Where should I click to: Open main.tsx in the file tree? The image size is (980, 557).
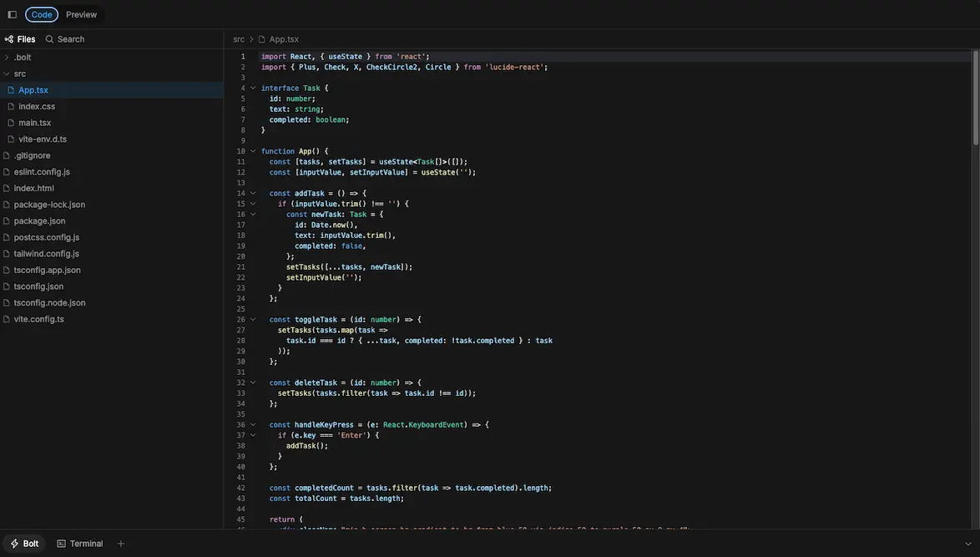tap(34, 123)
